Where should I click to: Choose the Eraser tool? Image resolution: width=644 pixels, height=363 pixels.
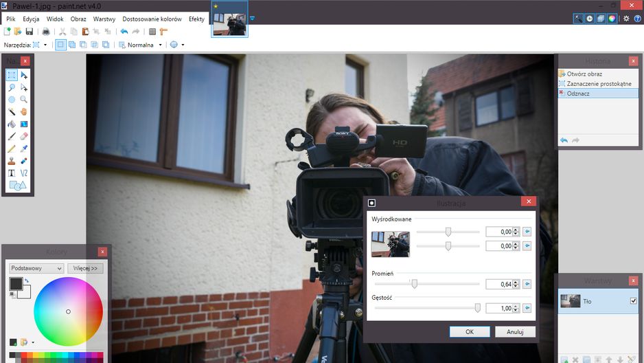pyautogui.click(x=24, y=136)
